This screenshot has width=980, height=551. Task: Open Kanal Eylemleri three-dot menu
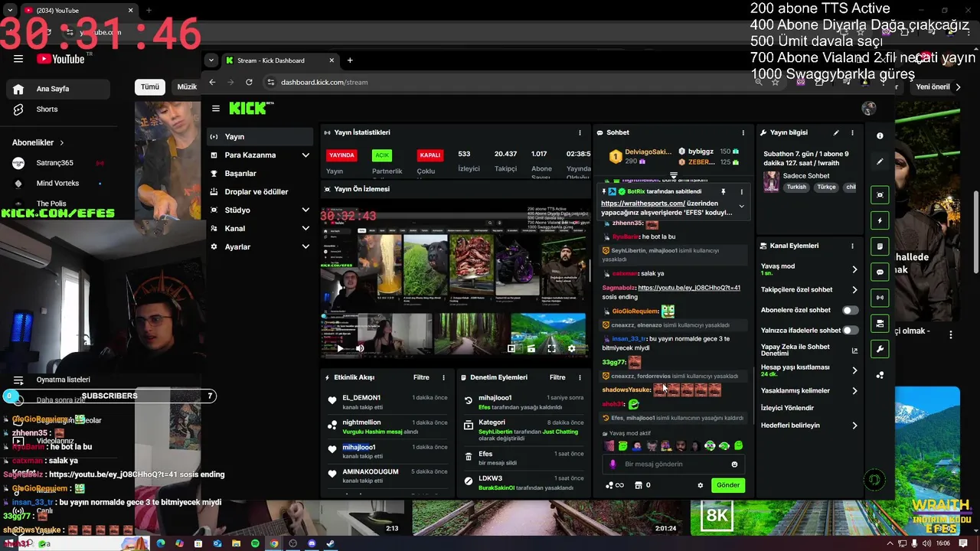pos(852,246)
